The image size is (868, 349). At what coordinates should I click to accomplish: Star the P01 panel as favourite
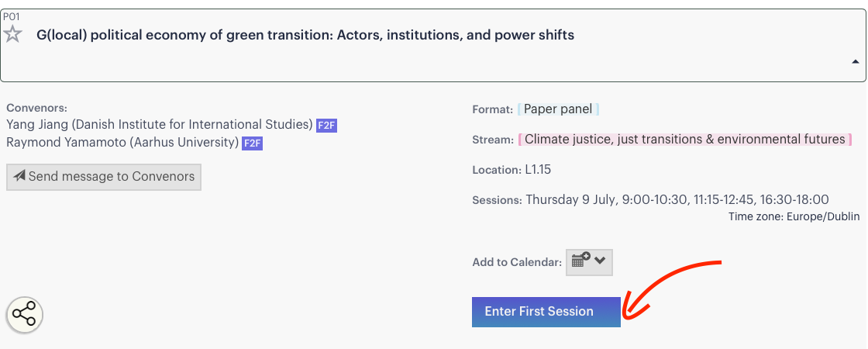point(12,34)
